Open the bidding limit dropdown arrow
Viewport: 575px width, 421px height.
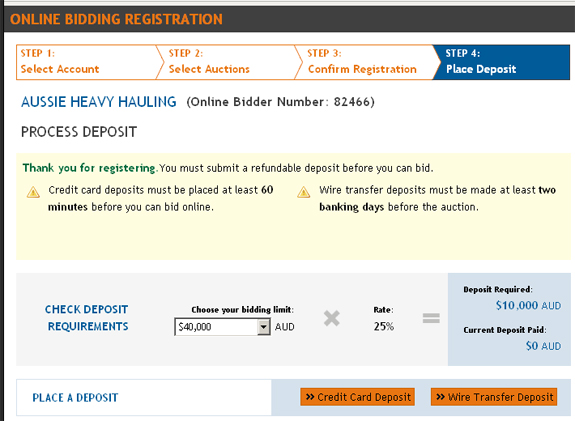pyautogui.click(x=263, y=327)
